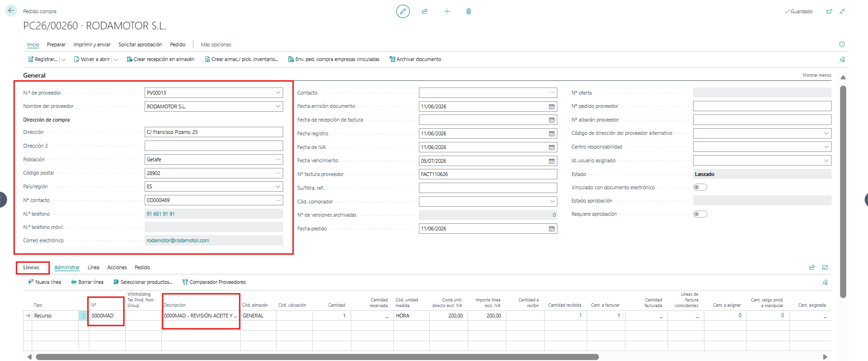Click Archivar documento action
The width and height of the screenshot is (868, 361).
pyautogui.click(x=415, y=59)
